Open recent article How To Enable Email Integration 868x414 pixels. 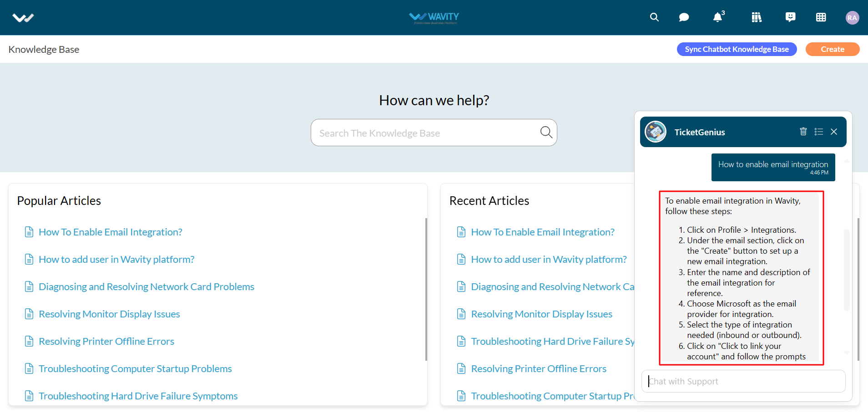tap(543, 232)
